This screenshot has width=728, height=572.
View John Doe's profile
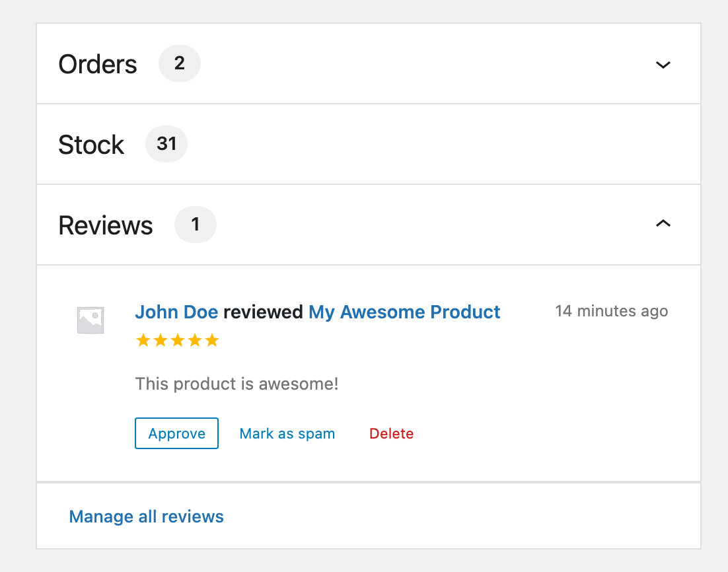click(176, 311)
